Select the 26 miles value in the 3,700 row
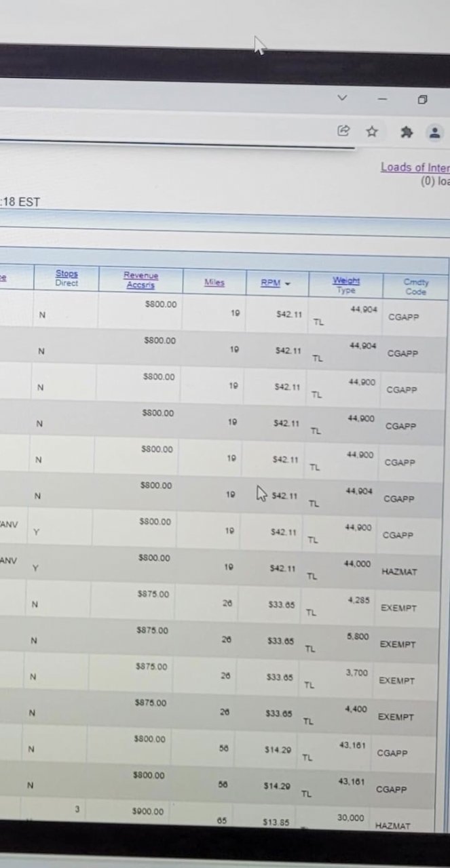This screenshot has width=450, height=868. 226,675
